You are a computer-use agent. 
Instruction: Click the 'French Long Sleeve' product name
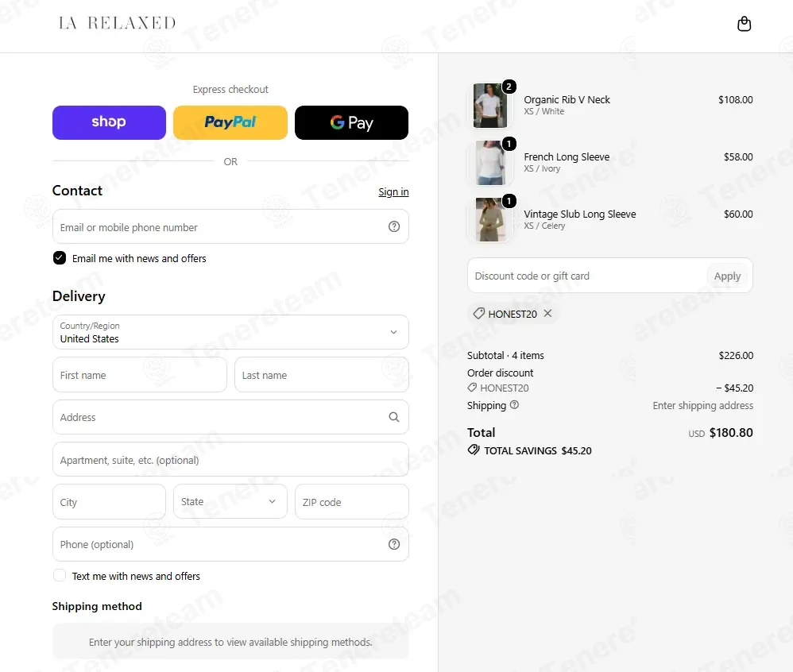(x=567, y=156)
